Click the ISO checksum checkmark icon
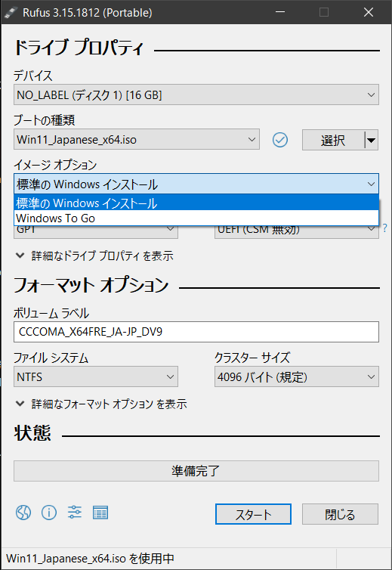The width and height of the screenshot is (392, 570). tap(280, 140)
